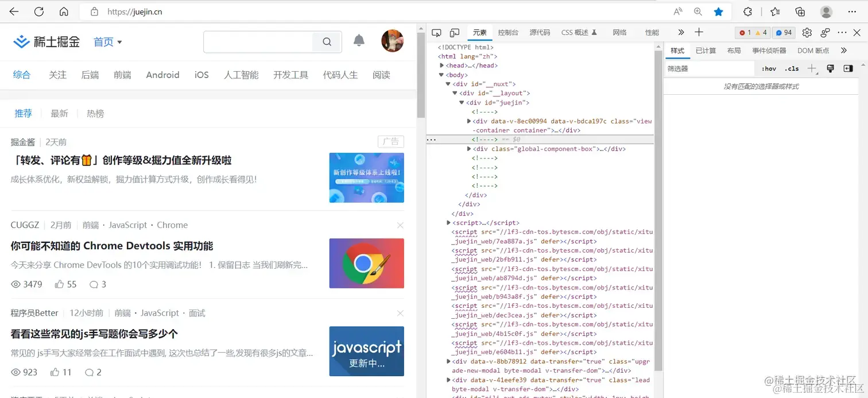Viewport: 868px width, 398px height.
Task: Switch feed to 最新
Action: click(59, 114)
